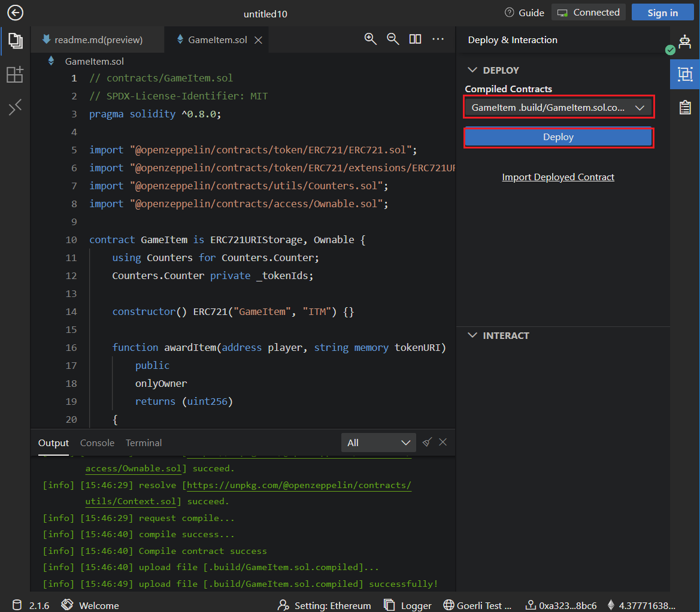Expand the INTERACT section
Screen dimensions: 700x612
pos(473,335)
